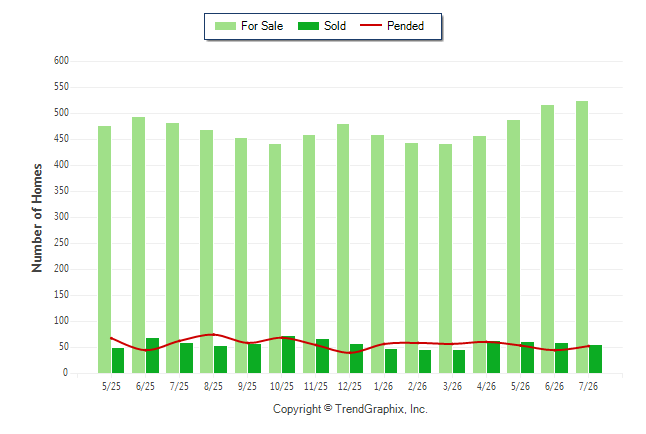Click the Pended line peak at 8/25
646x434 pixels.
click(213, 335)
